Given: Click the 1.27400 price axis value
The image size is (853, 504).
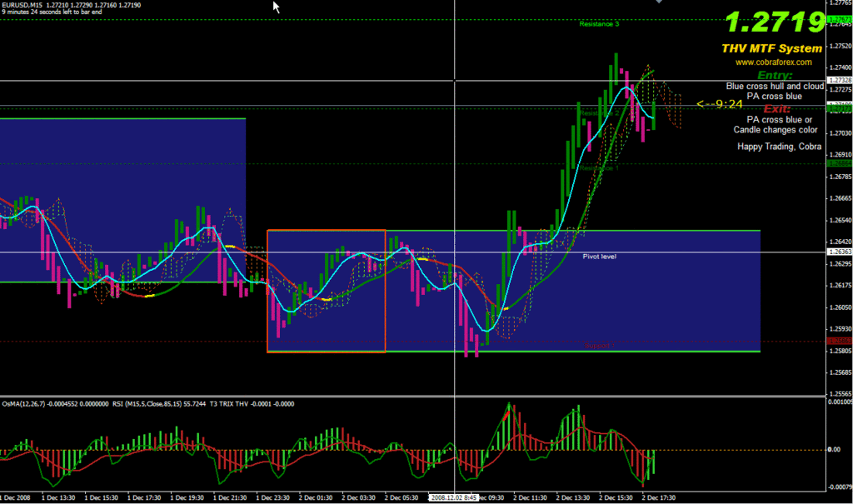Looking at the screenshot, I should click(841, 68).
